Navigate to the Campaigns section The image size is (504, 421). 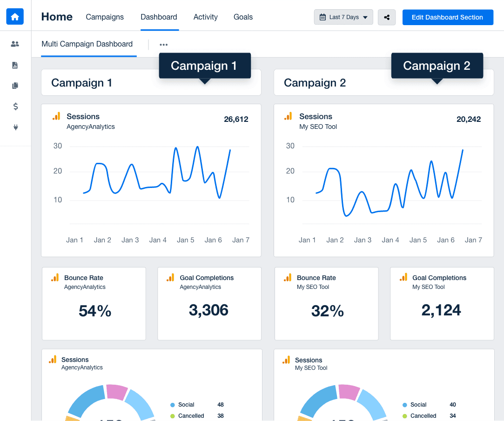click(x=104, y=17)
